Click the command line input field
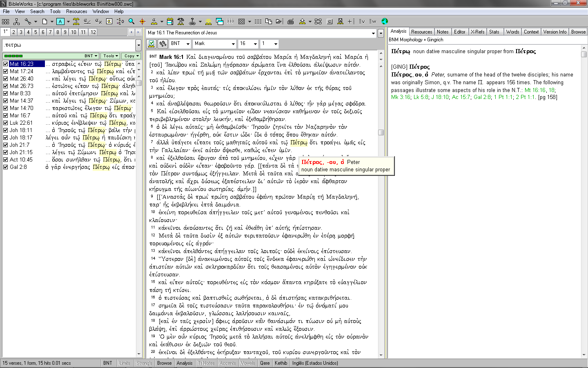The image size is (588, 368). click(x=69, y=45)
